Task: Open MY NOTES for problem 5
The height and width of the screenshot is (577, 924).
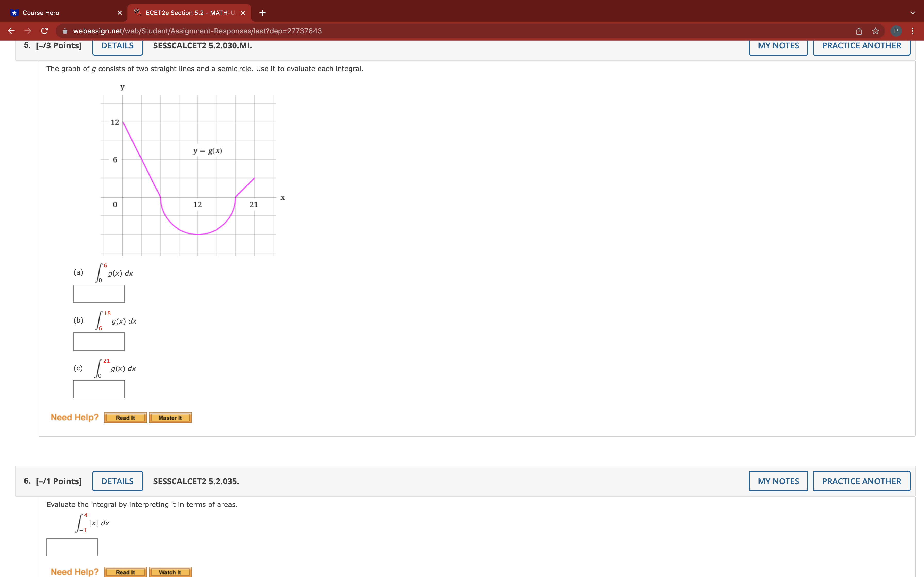Action: 778,46
